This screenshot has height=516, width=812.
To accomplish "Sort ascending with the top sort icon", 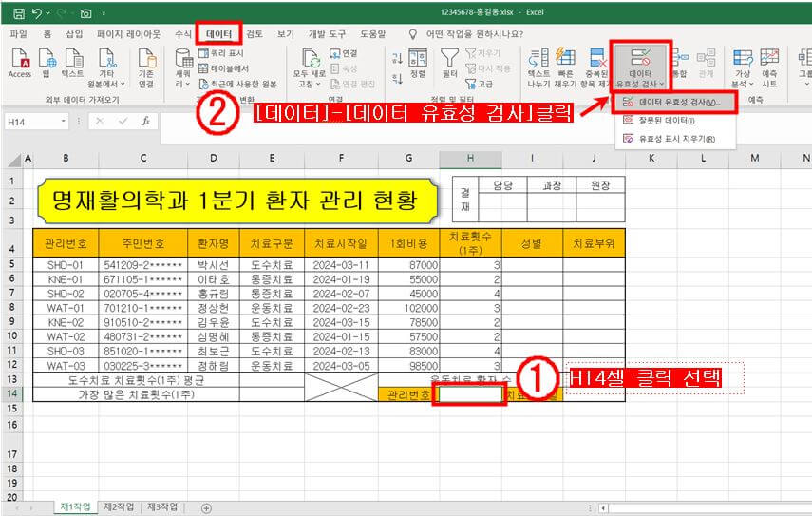I will (x=397, y=58).
